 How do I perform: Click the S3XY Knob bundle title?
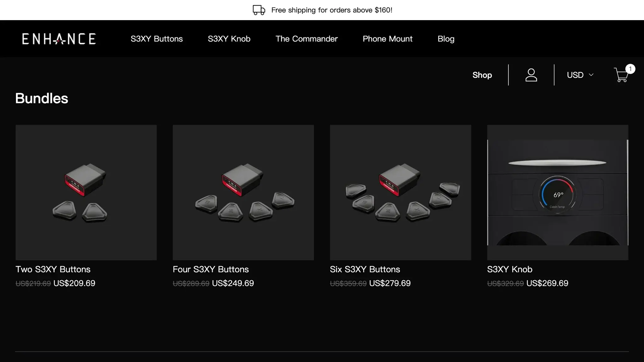pos(510,269)
